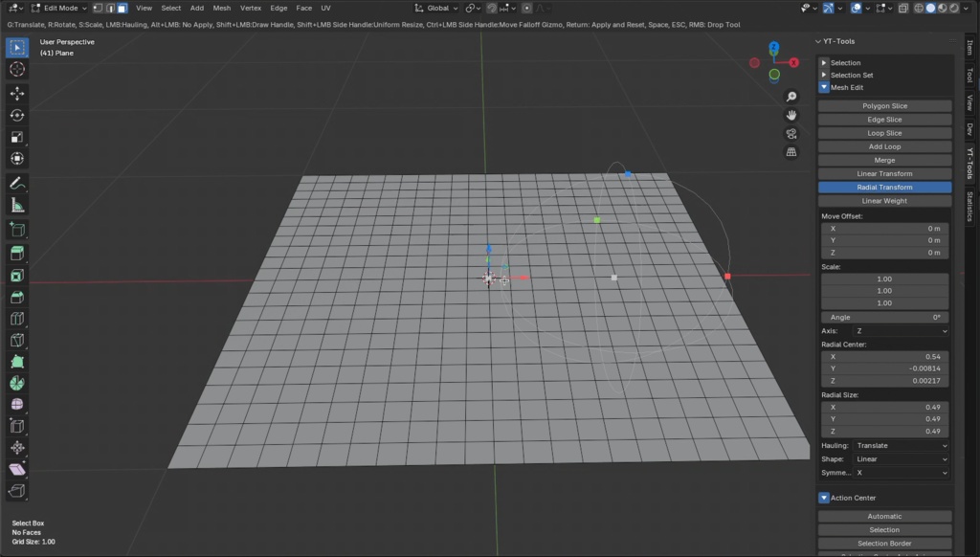Pick the Scale tool
The height and width of the screenshot is (557, 980).
16,137
